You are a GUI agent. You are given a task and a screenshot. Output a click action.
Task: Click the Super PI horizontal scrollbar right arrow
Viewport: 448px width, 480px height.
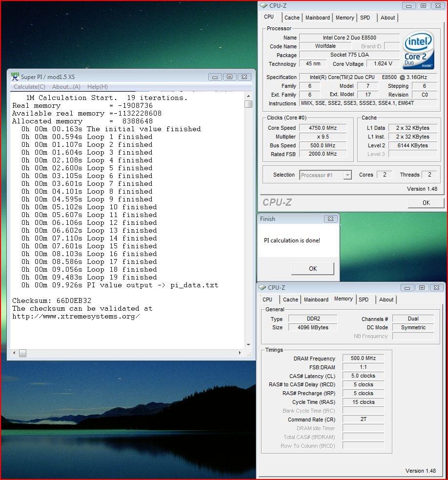click(x=240, y=353)
